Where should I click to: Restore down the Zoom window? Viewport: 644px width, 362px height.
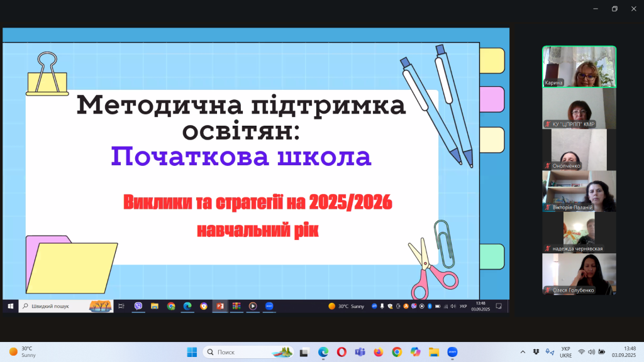[x=614, y=8]
